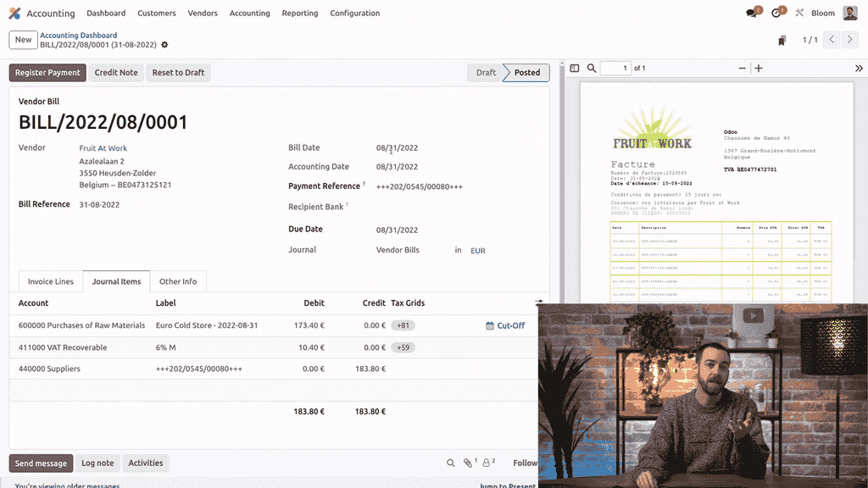This screenshot has height=488, width=868.
Task: Switch to the Invoice Lines tab
Action: pyautogui.click(x=51, y=282)
